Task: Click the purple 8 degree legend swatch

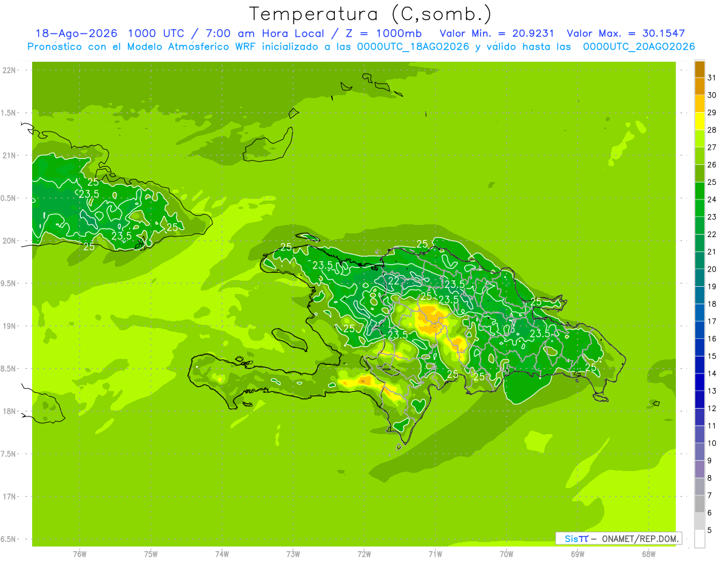Action: pos(699,469)
